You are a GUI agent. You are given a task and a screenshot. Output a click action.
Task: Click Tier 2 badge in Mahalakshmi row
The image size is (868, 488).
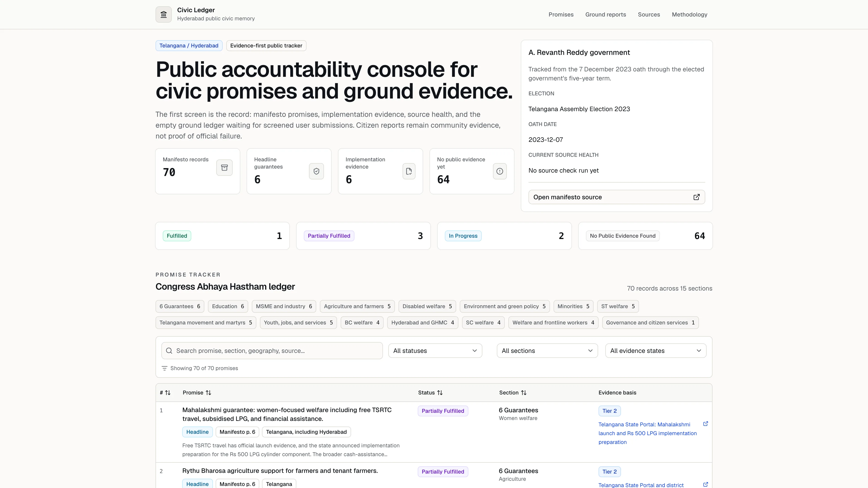click(610, 411)
